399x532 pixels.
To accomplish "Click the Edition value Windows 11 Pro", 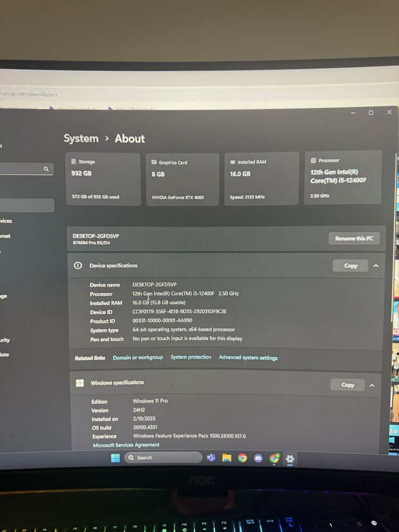I will [x=150, y=401].
